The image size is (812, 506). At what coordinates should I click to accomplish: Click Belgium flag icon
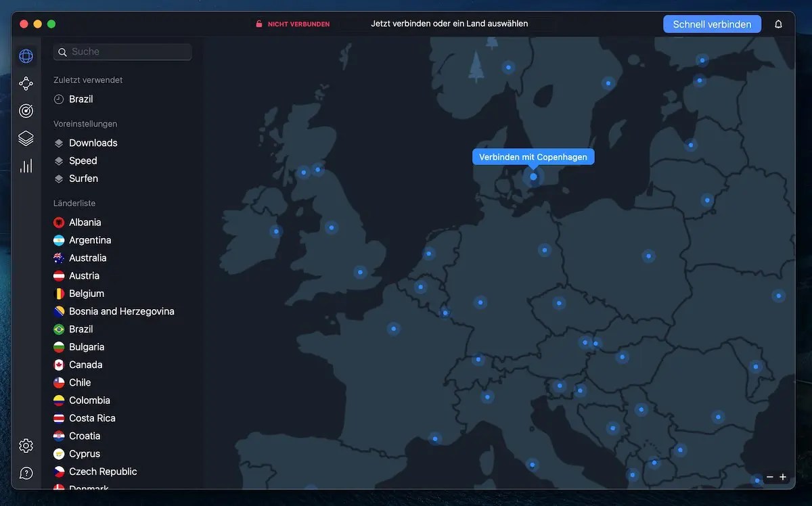click(59, 294)
